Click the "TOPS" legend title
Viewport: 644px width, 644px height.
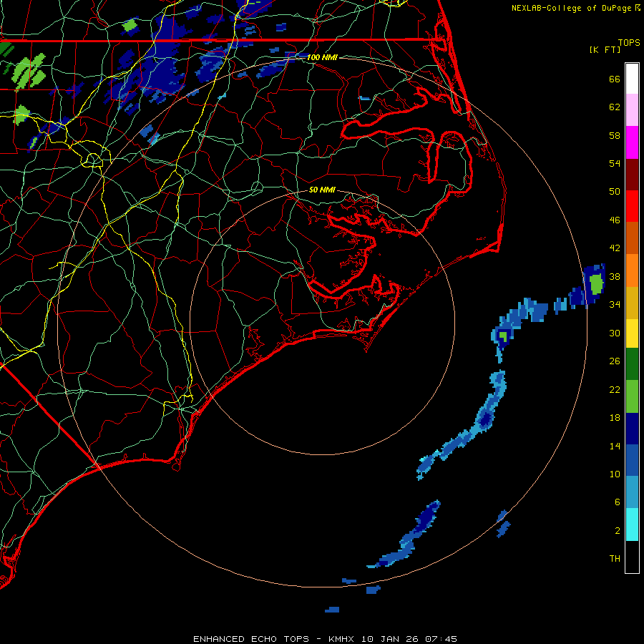click(x=629, y=43)
